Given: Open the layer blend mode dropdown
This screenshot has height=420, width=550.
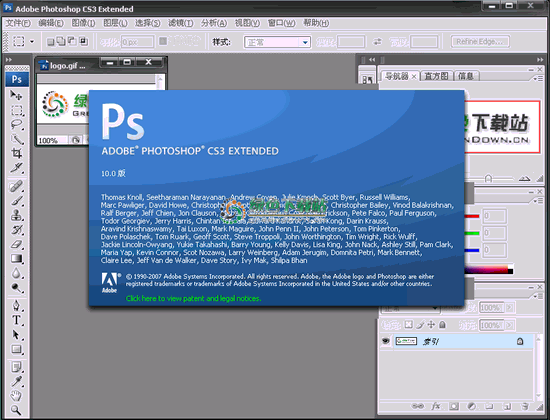Looking at the screenshot, I should [410, 308].
